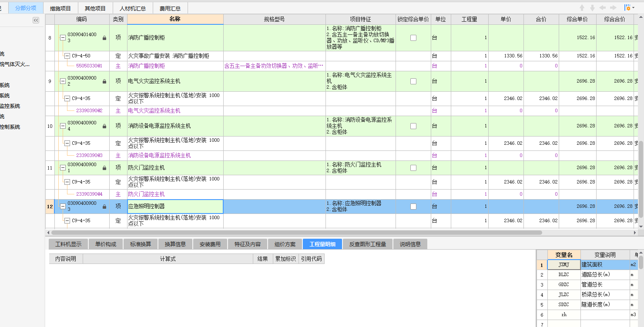Click the table scrollbar up arrow
The image size is (644, 327).
tap(641, 17)
